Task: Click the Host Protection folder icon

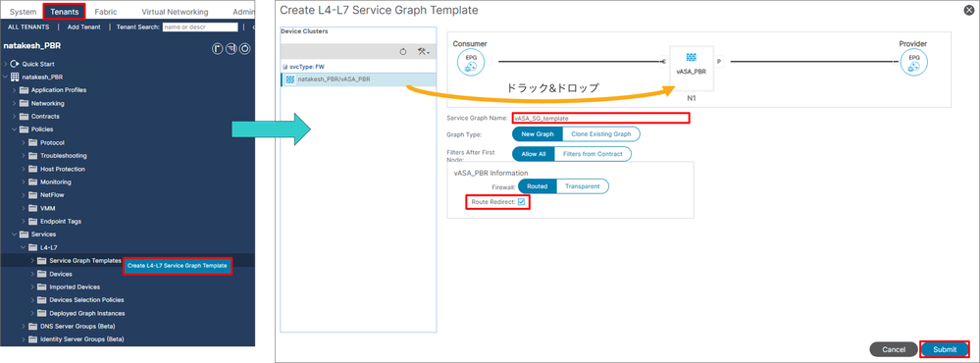Action: 33,169
